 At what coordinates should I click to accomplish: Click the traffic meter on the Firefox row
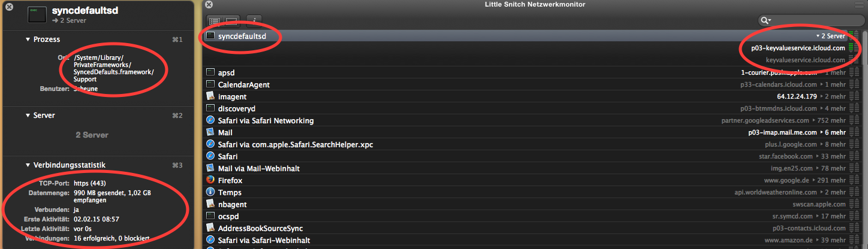click(853, 180)
